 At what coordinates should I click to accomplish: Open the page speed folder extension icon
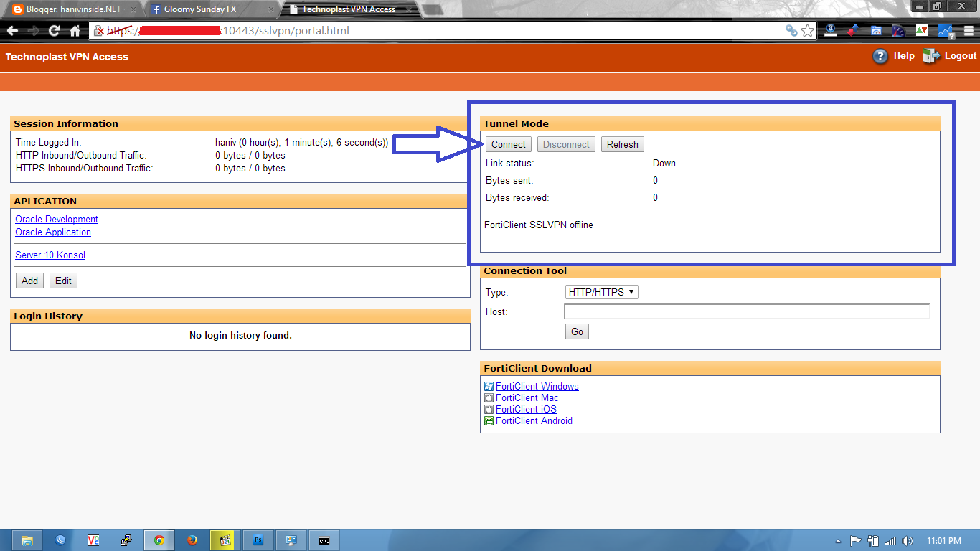[876, 31]
